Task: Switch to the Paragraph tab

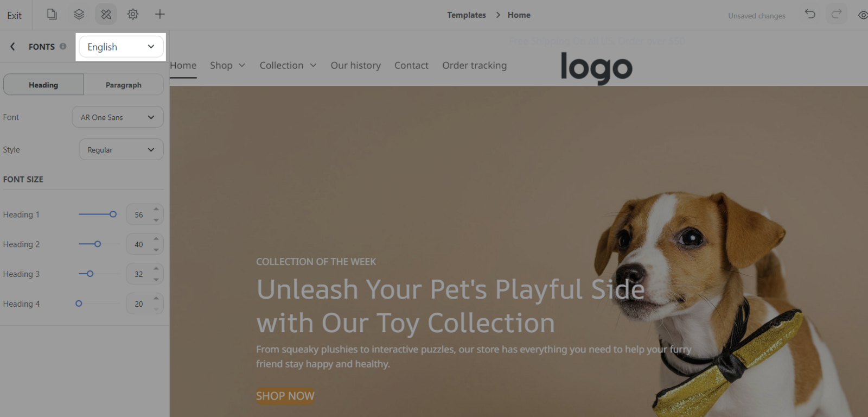Action: tap(124, 85)
